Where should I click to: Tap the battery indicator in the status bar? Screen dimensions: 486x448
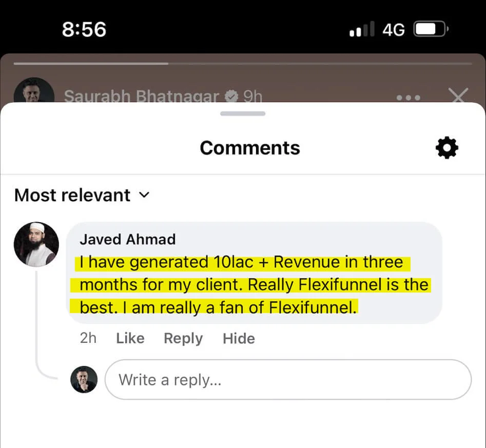(430, 29)
